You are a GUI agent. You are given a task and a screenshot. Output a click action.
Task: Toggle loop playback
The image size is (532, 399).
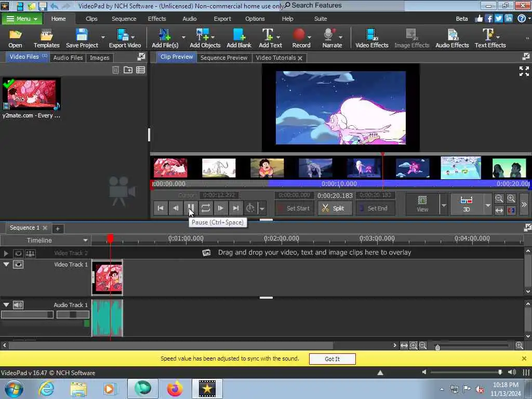pos(206,208)
